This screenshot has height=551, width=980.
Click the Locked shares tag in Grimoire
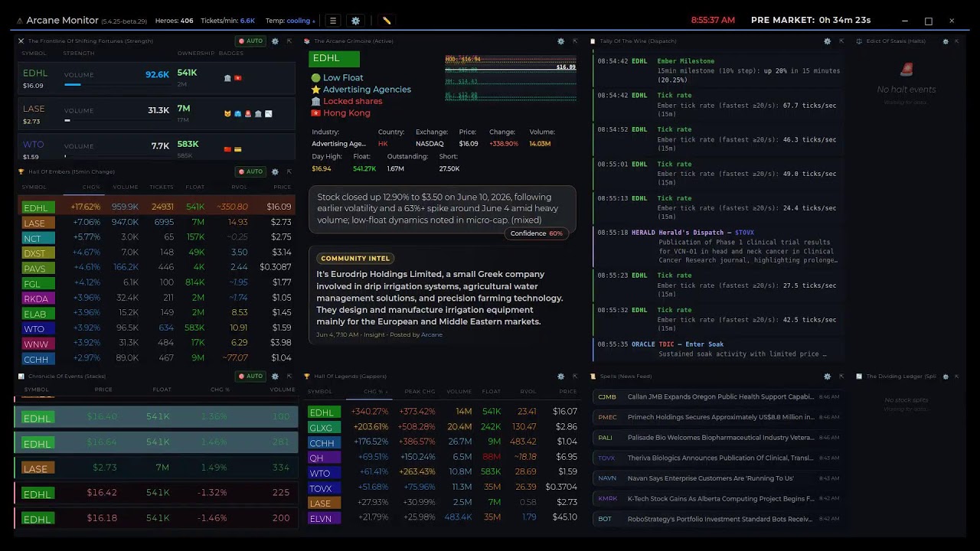point(346,101)
